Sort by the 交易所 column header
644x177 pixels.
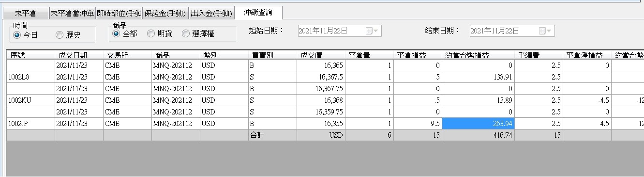click(x=127, y=55)
